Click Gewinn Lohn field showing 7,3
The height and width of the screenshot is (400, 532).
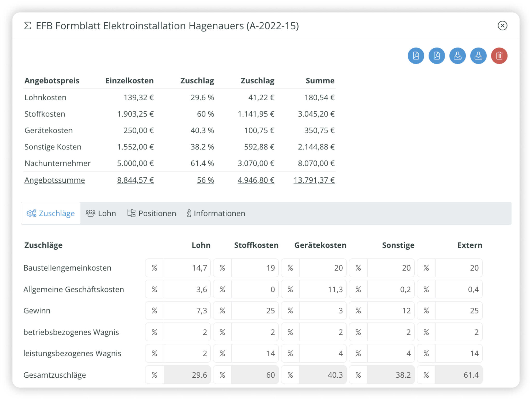tap(187, 311)
